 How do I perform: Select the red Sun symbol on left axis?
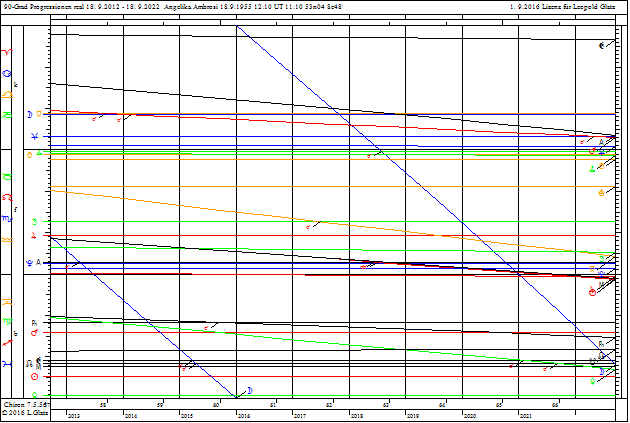35,377
